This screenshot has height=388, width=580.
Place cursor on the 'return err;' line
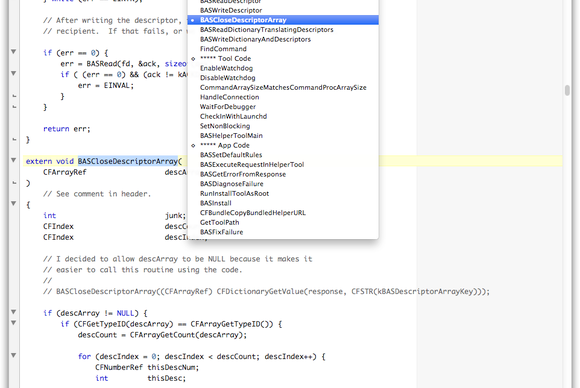pos(67,129)
